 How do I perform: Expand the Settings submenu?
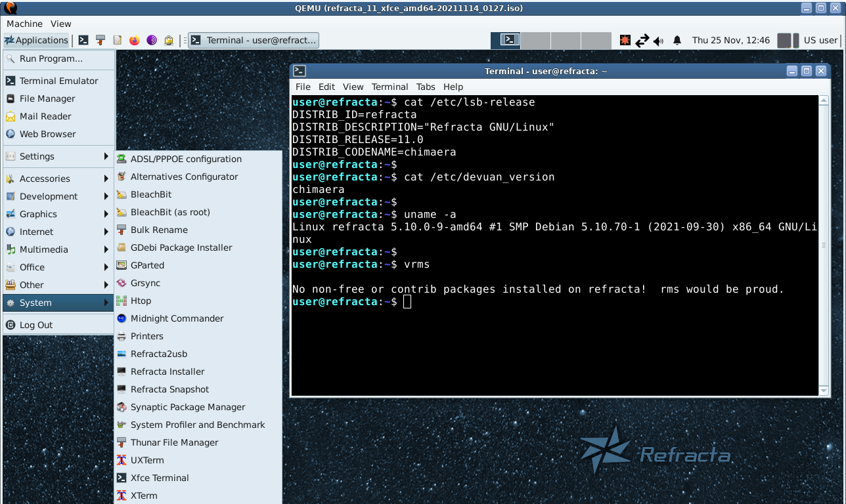[x=58, y=156]
